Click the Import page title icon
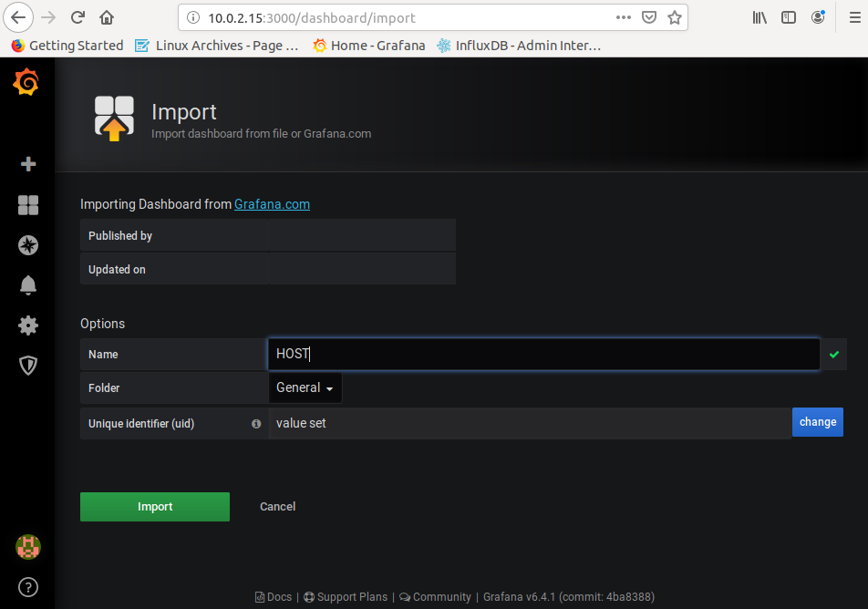This screenshot has width=868, height=609. pyautogui.click(x=114, y=118)
